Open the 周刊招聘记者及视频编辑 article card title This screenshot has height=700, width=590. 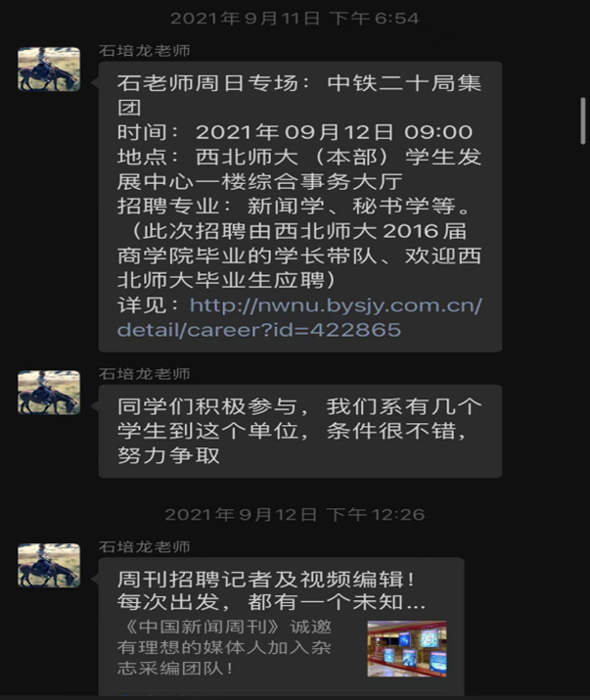click(266, 580)
